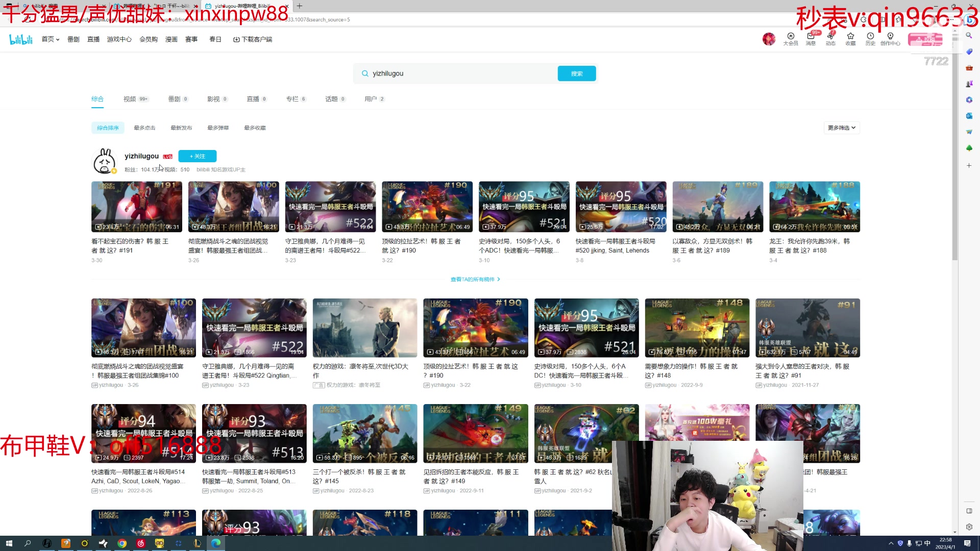Open Google Chrome from the taskbar
The width and height of the screenshot is (980, 551).
pos(122,543)
